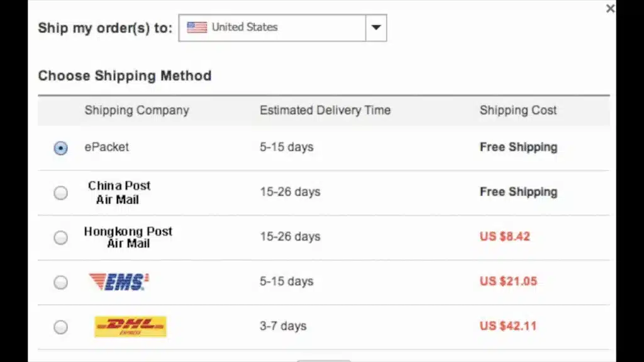Click the Choose Shipping Method heading
This screenshot has height=362, width=644.
point(125,75)
